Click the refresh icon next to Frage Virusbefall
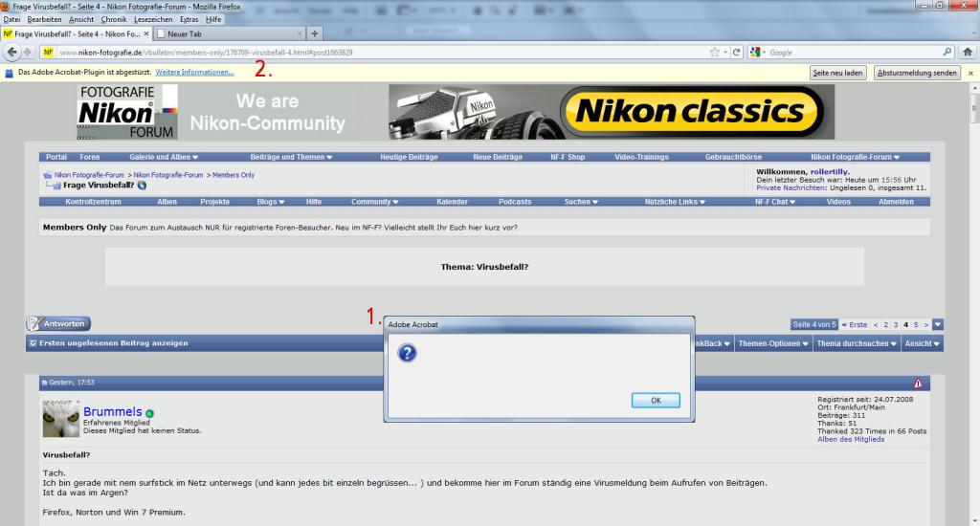This screenshot has height=526, width=980. tap(142, 186)
